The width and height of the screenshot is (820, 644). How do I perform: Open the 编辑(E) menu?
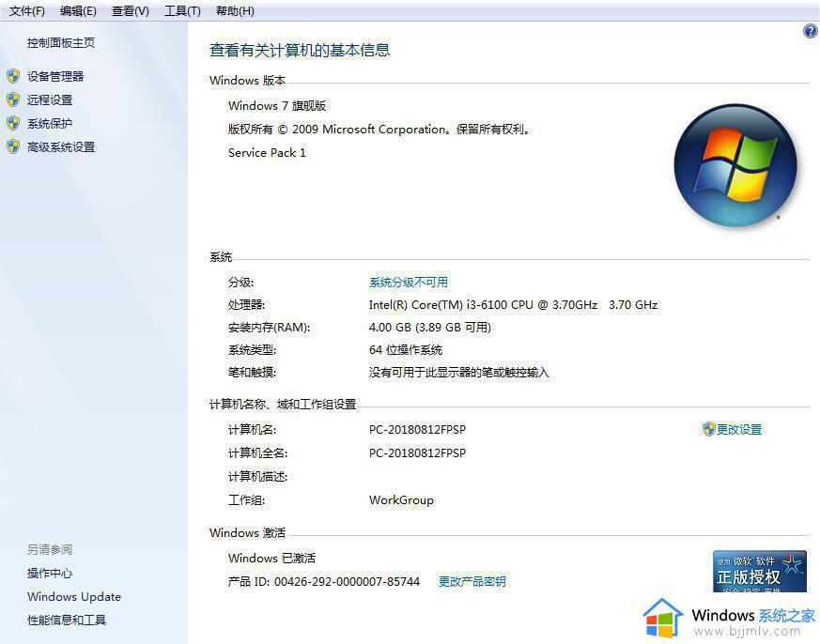click(x=78, y=11)
